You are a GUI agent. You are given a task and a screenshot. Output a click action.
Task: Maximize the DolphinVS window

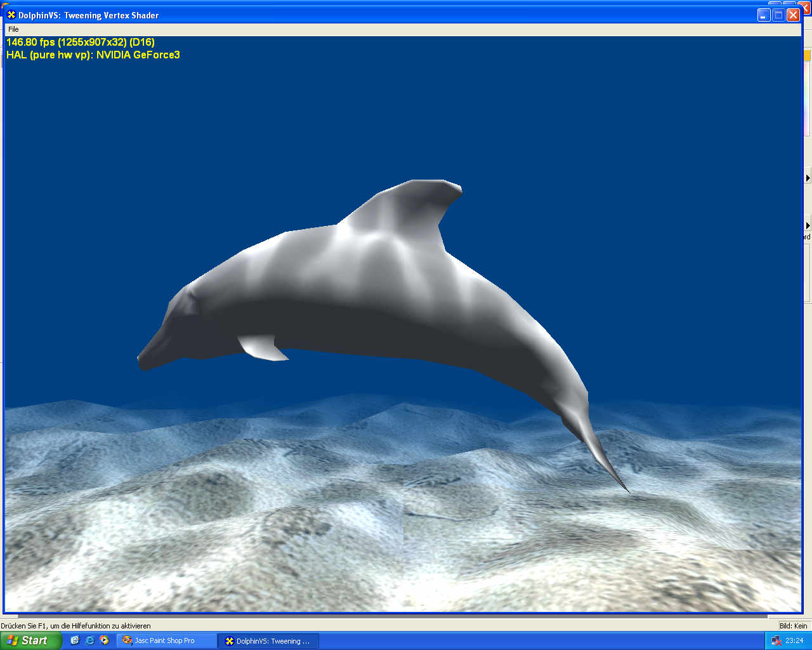click(x=778, y=15)
